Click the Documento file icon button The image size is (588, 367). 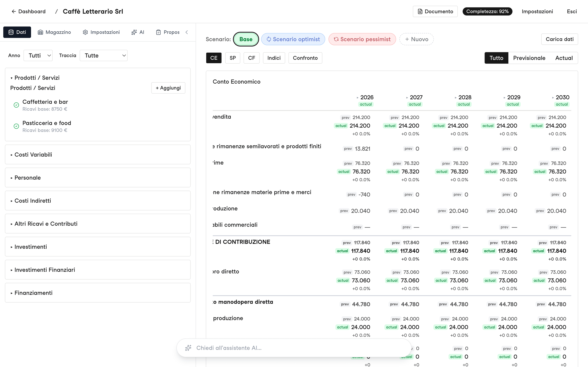pyautogui.click(x=435, y=11)
